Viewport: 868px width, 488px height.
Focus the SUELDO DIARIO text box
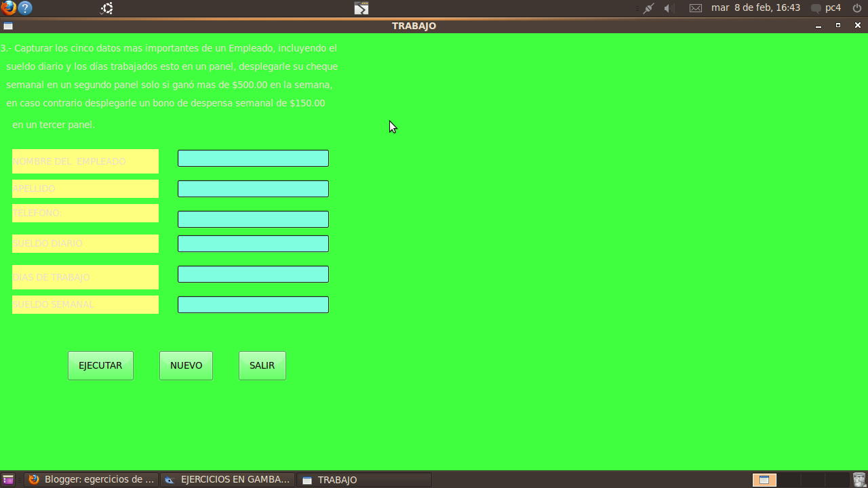pos(253,243)
